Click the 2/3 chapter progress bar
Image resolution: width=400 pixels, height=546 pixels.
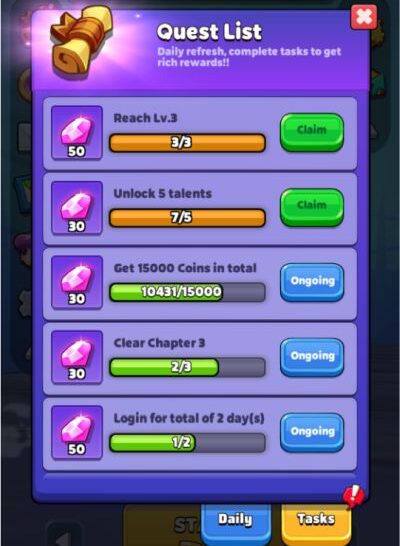(187, 367)
